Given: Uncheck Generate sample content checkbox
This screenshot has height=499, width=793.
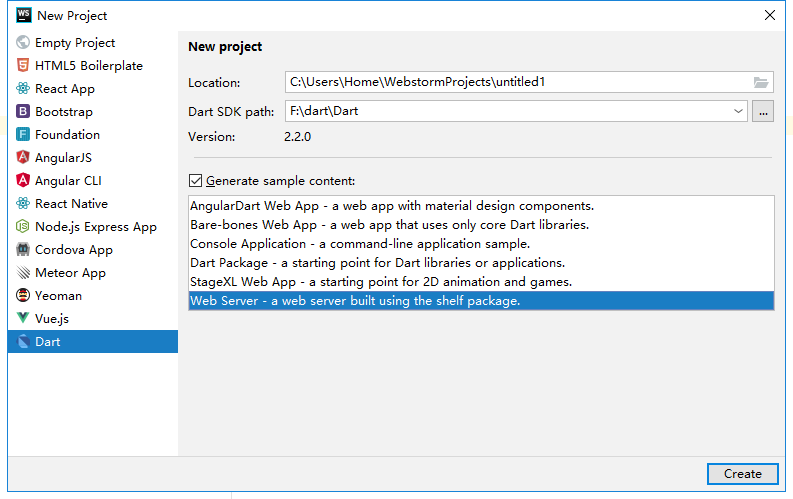Looking at the screenshot, I should coord(195,180).
